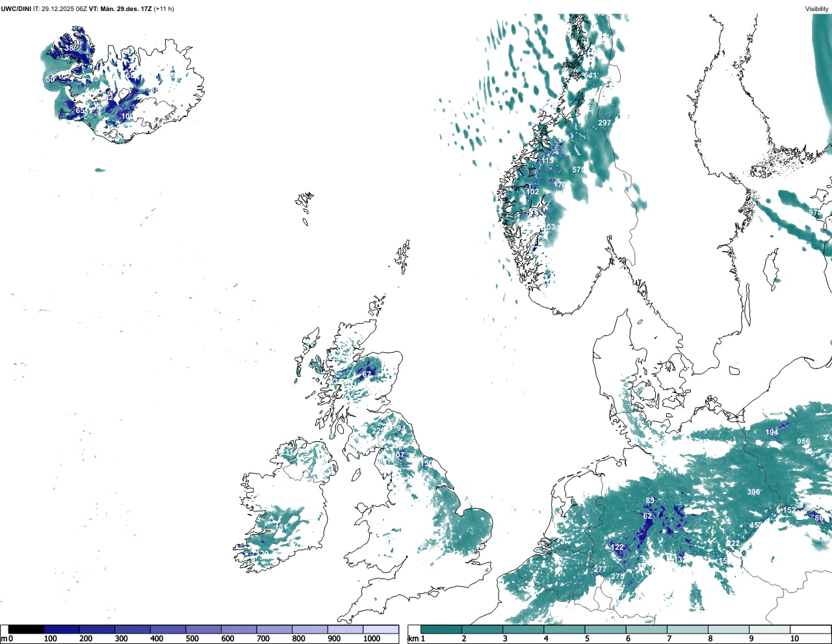Click the 2–3 km teal legend swatch
The image size is (832, 644).
click(x=482, y=630)
